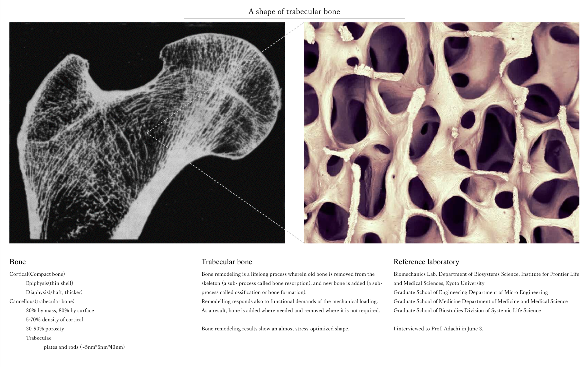
Task: Click the title 'A shape of trabecular bone'
Action: pos(294,11)
